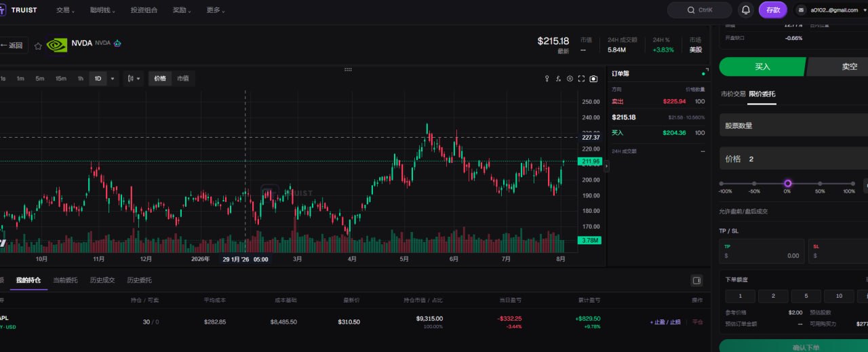Screen dimensions: 868x352
Task: Click the chart pin marker icon
Action: click(547, 79)
